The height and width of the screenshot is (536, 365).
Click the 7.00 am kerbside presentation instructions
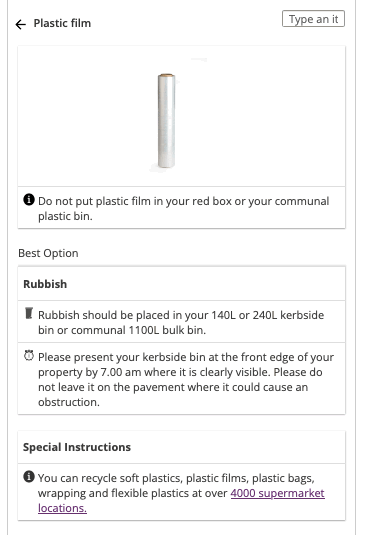186,379
